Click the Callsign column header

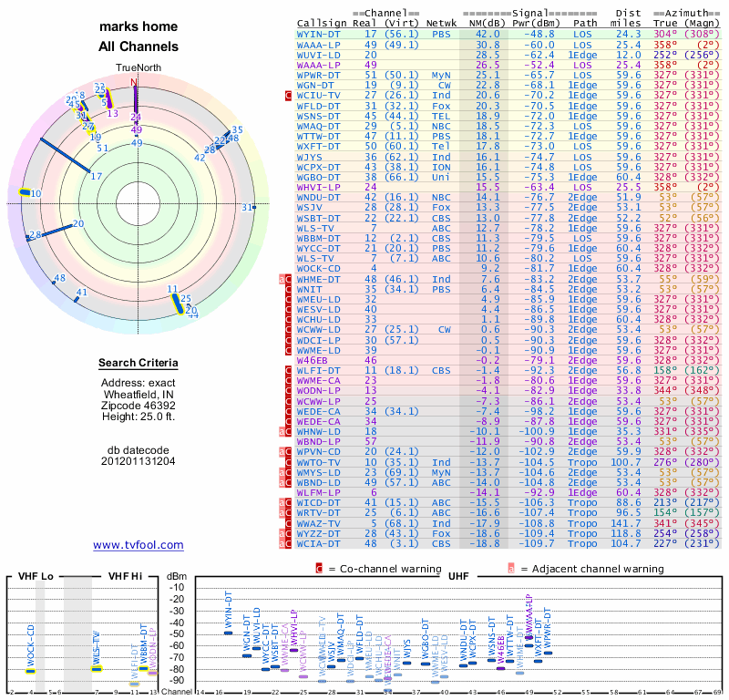(x=322, y=24)
